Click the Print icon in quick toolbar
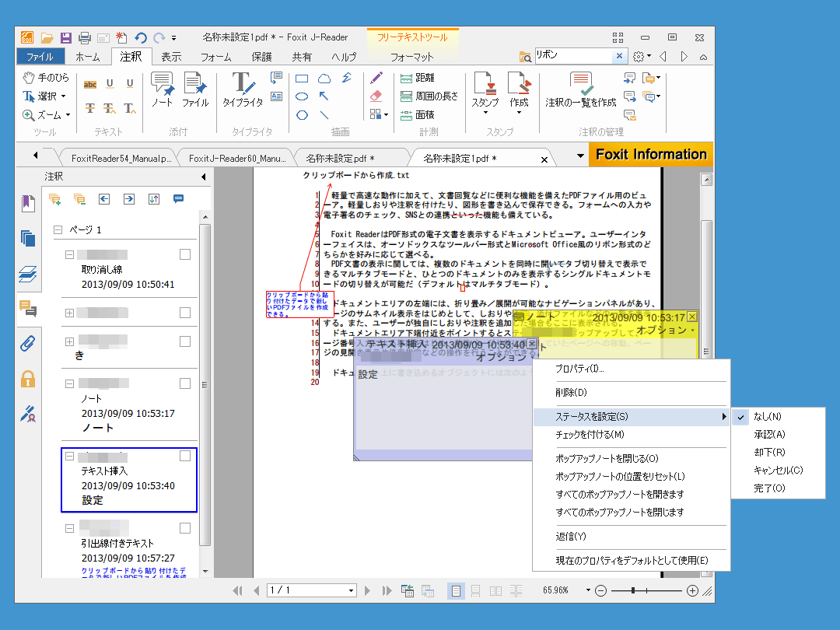 coord(85,37)
